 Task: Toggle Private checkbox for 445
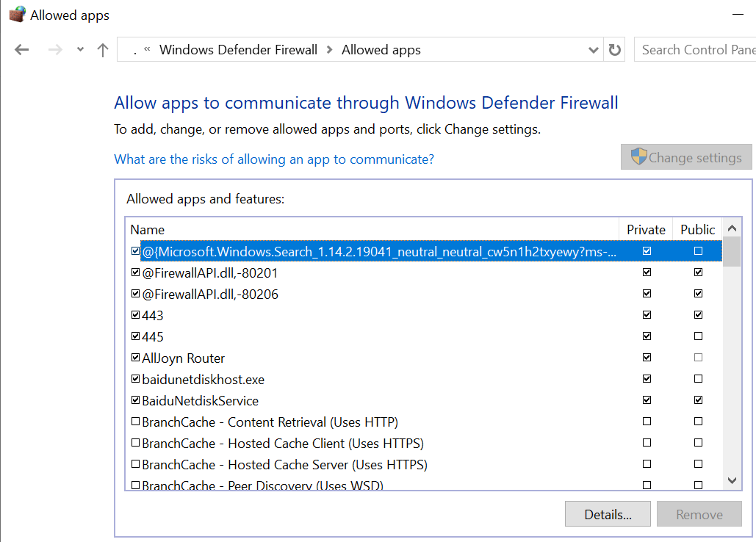click(x=647, y=336)
